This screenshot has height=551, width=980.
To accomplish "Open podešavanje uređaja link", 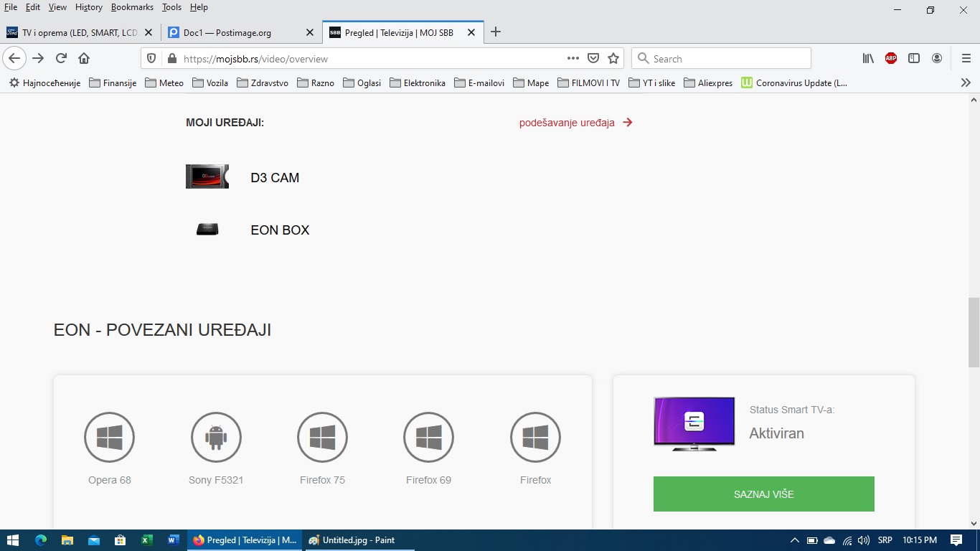I will click(x=576, y=123).
